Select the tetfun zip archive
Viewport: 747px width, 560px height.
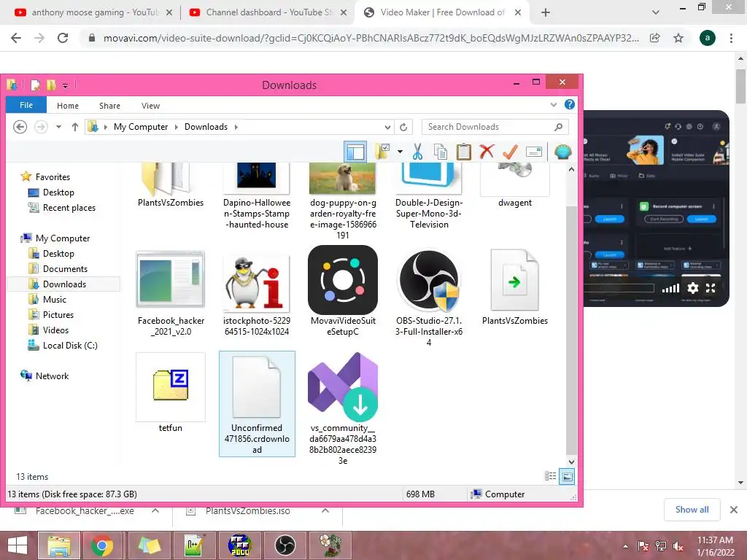[170, 393]
